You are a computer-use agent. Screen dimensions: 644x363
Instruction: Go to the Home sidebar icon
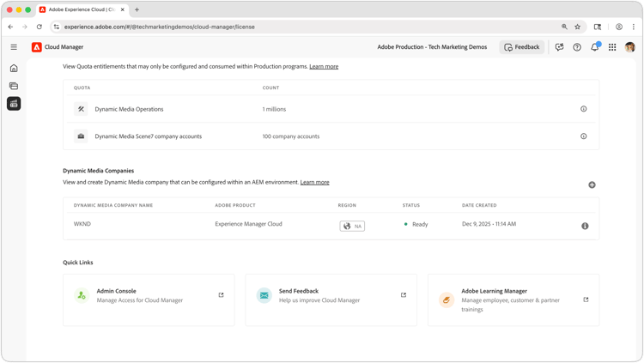[14, 68]
